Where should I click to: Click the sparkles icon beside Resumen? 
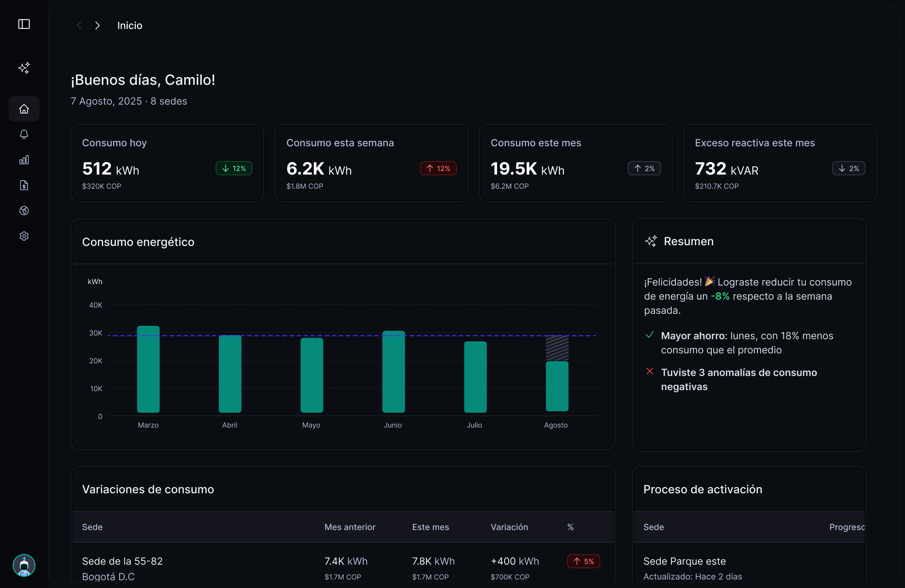tap(651, 241)
